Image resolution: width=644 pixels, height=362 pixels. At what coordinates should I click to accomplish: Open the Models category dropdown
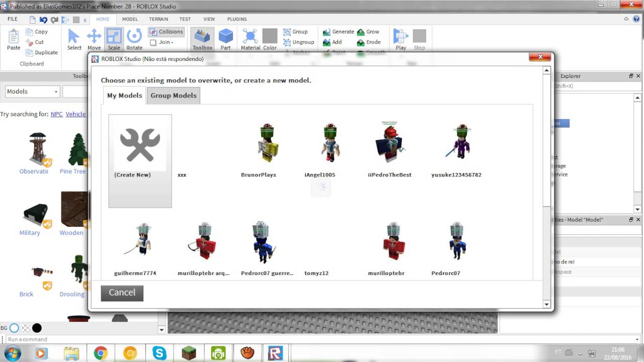pyautogui.click(x=32, y=92)
